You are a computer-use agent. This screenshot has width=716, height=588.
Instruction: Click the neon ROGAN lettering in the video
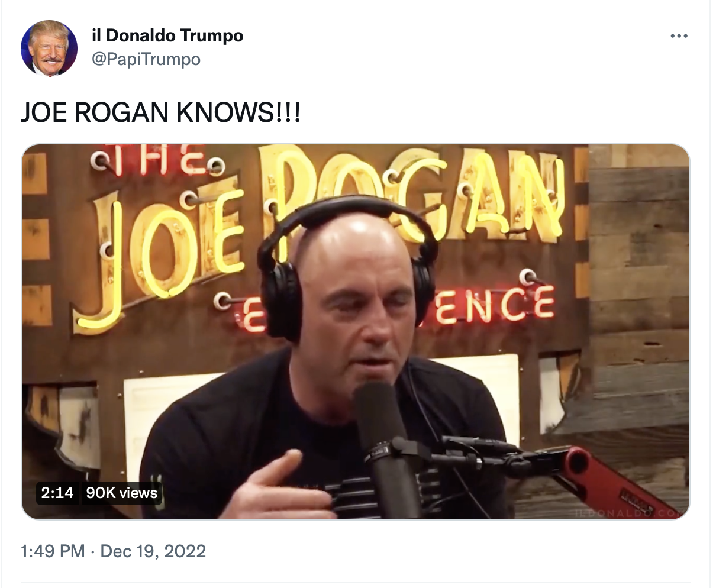click(411, 189)
